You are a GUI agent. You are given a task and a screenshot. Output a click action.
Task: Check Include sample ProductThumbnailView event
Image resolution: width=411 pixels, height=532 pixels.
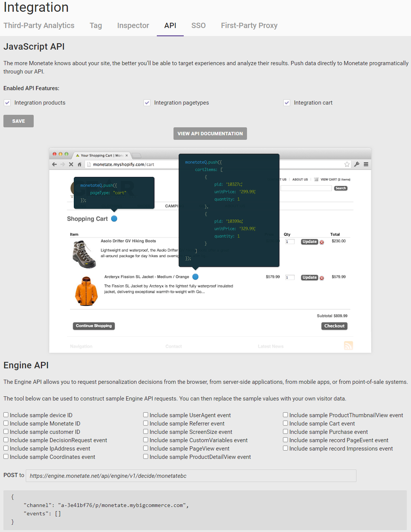point(286,415)
